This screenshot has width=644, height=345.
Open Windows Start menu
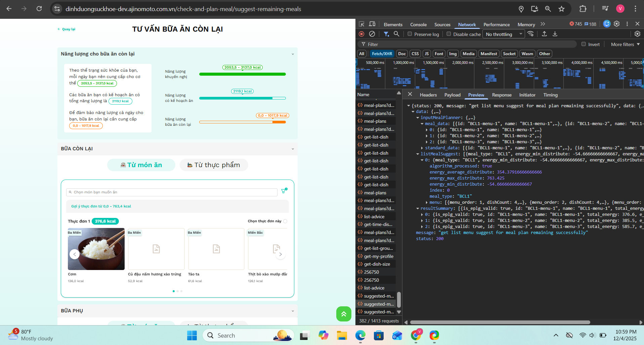point(192,335)
